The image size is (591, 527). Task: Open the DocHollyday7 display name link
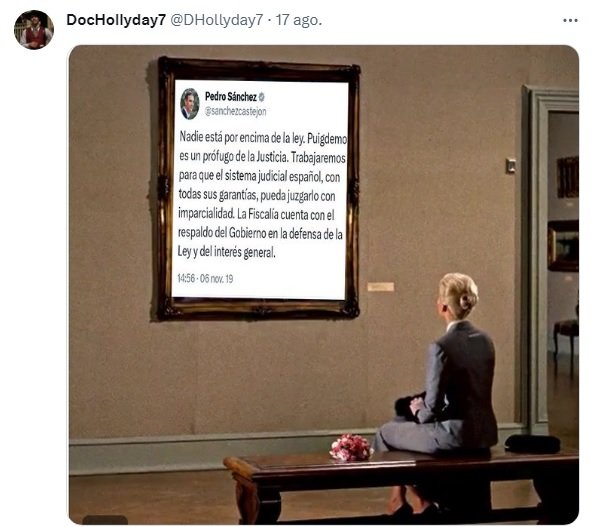116,20
